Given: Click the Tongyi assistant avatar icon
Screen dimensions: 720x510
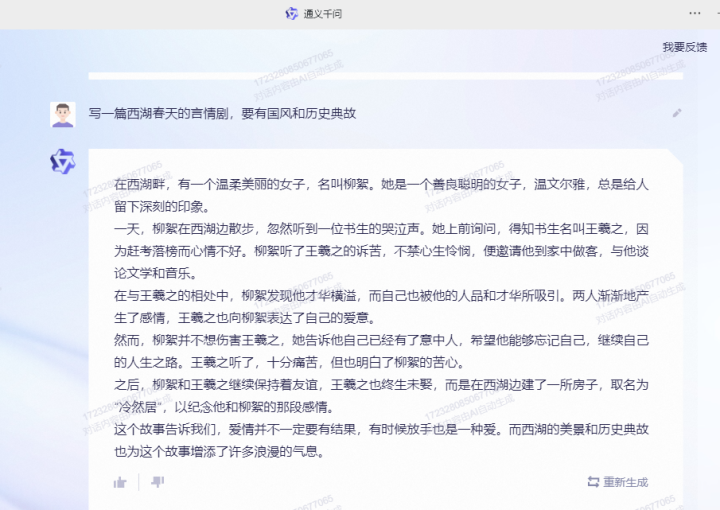Looking at the screenshot, I should pos(63,161).
